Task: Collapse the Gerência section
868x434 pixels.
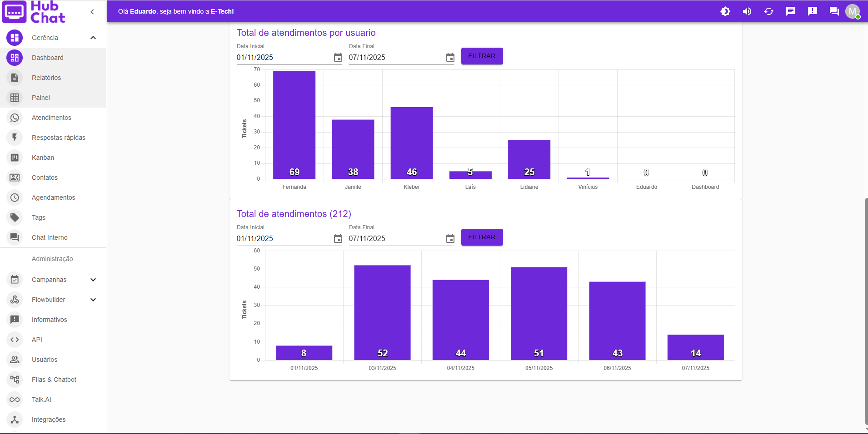Action: (93, 38)
